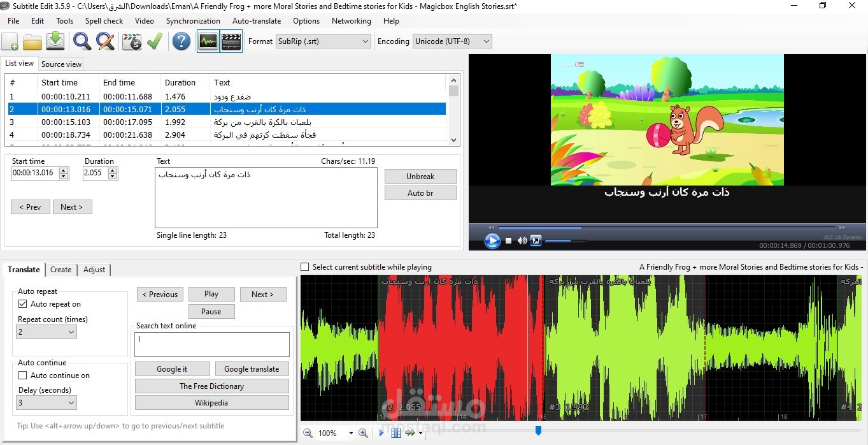
Task: Enable the Auto continue on checkbox
Action: (23, 376)
